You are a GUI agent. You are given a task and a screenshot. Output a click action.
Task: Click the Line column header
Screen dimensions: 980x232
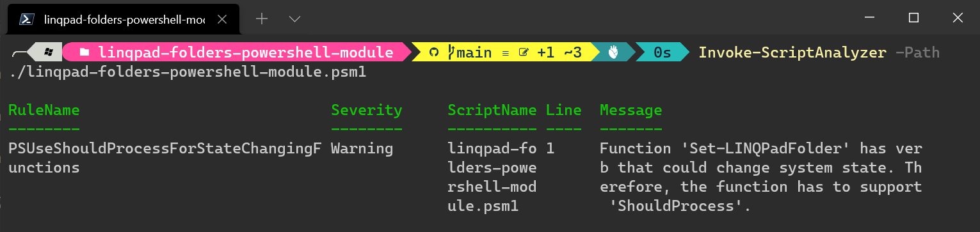click(564, 110)
